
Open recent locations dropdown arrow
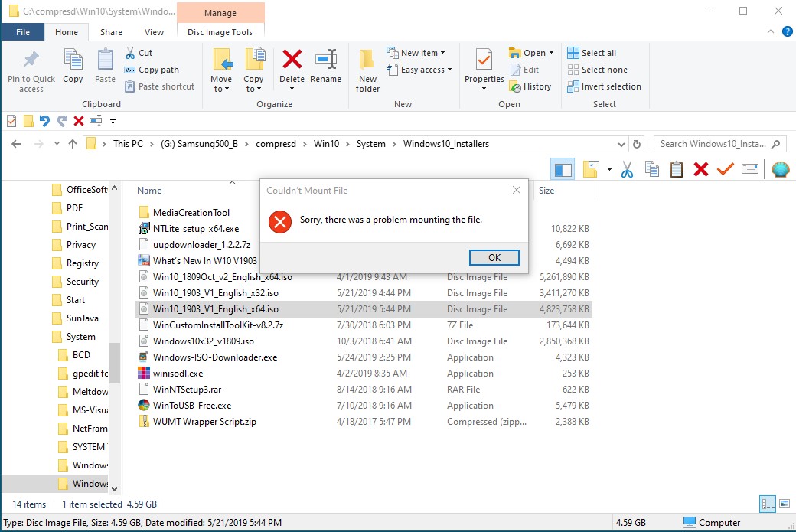coord(57,144)
